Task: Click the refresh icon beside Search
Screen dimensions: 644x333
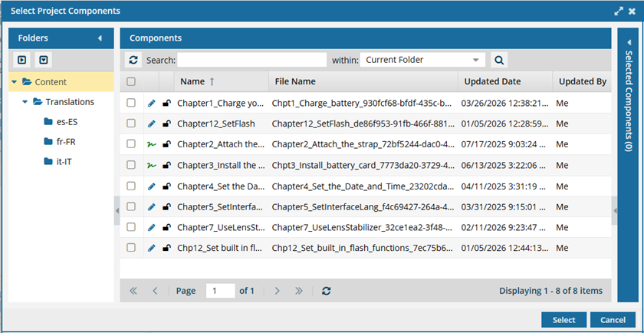Action: tap(134, 60)
